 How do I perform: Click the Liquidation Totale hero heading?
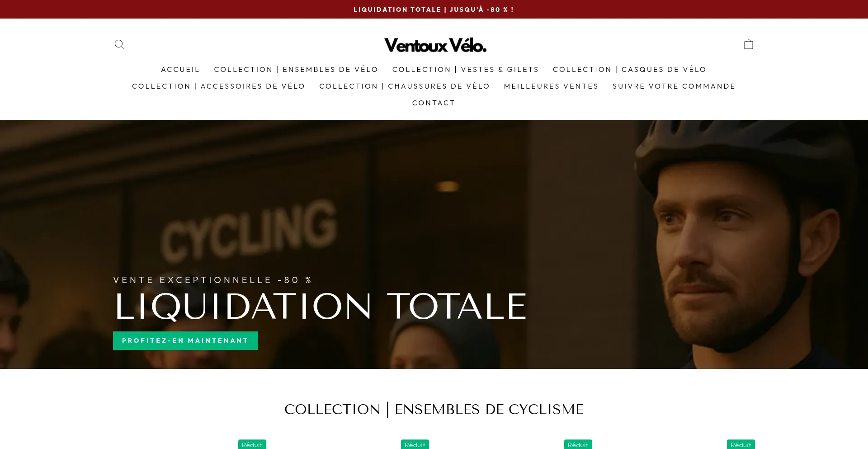[321, 307]
